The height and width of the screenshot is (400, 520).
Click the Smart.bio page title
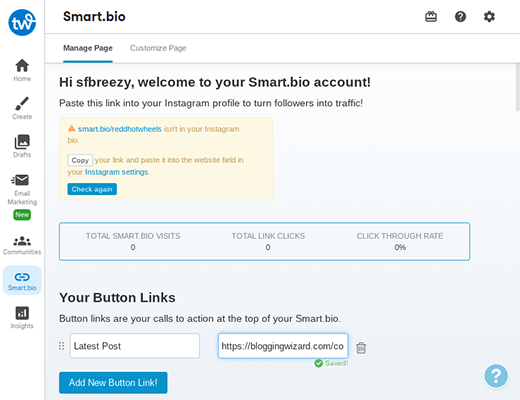click(x=94, y=16)
